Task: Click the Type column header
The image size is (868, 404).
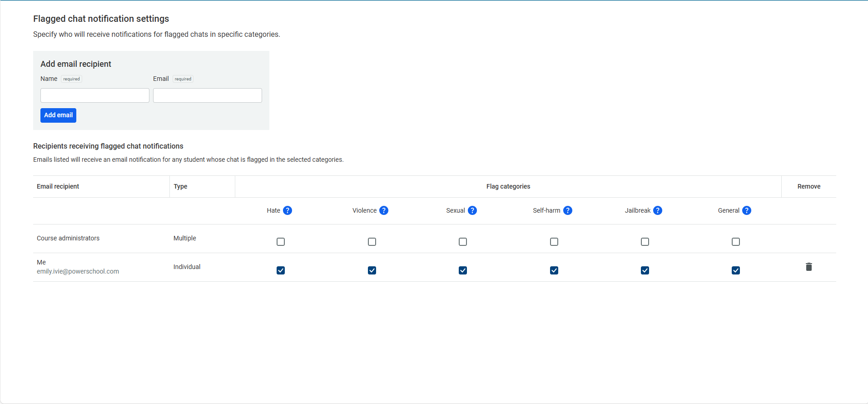Action: coord(180,186)
